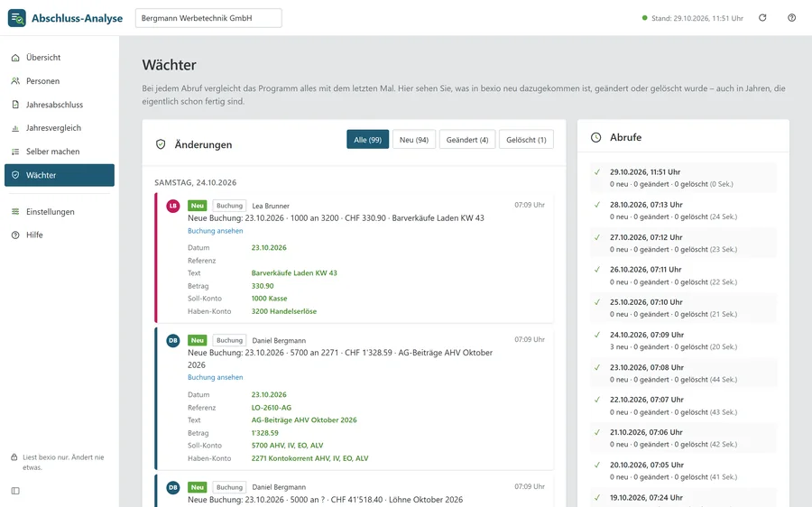Viewport: 812px width, 507px height.
Task: Select the Abruf from 21.10.2026, 07:06 Uhr
Action: pyautogui.click(x=683, y=438)
